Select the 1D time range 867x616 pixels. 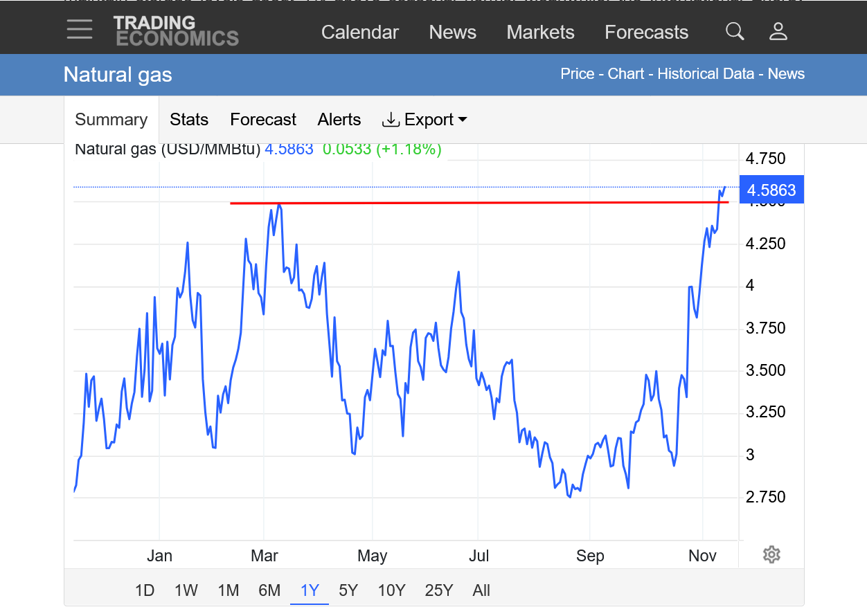(x=144, y=590)
